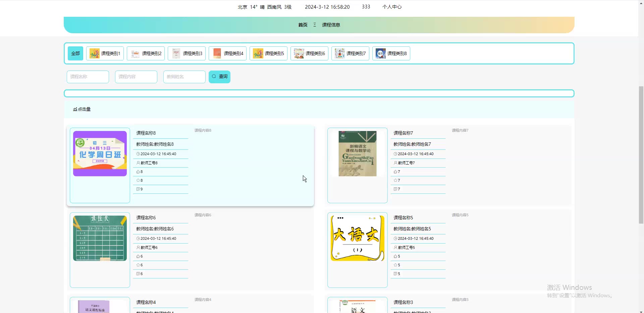Click the chart icon beside 点击量

pos(75,109)
